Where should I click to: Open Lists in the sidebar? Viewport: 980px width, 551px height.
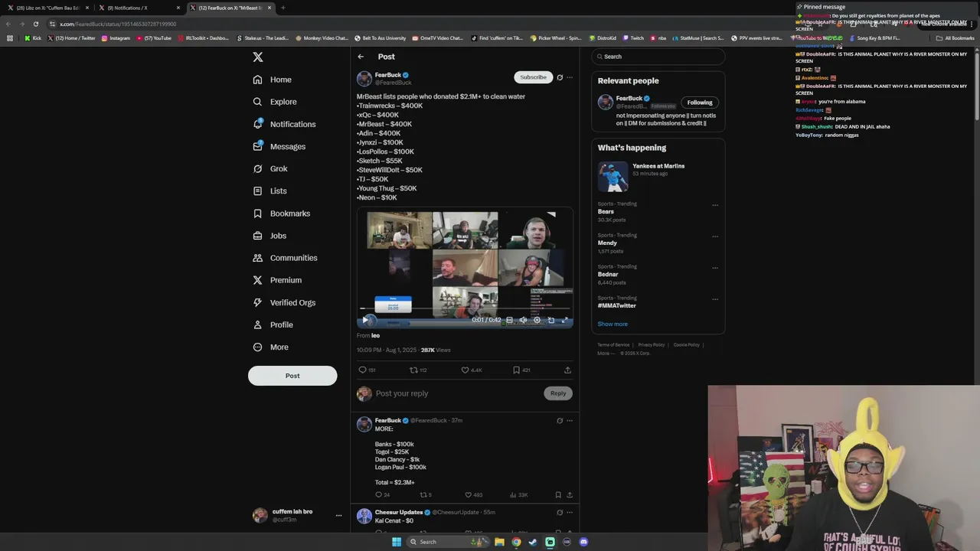[x=269, y=191]
